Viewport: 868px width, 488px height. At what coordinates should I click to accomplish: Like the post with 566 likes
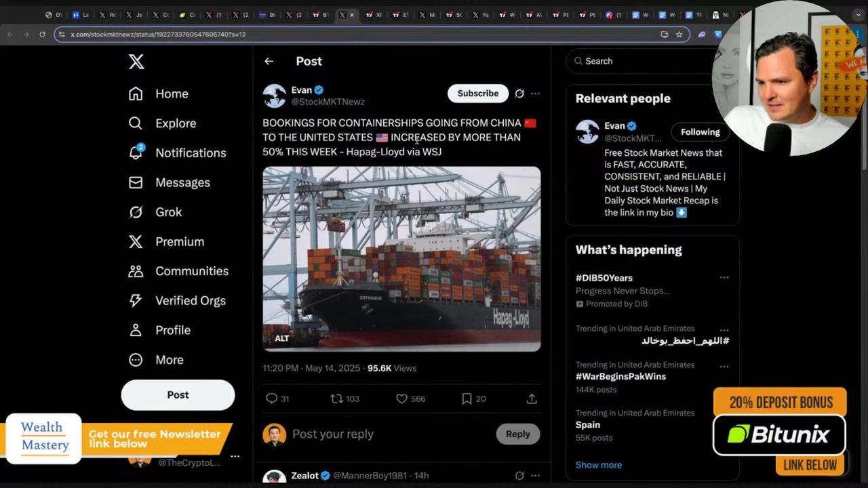click(401, 399)
